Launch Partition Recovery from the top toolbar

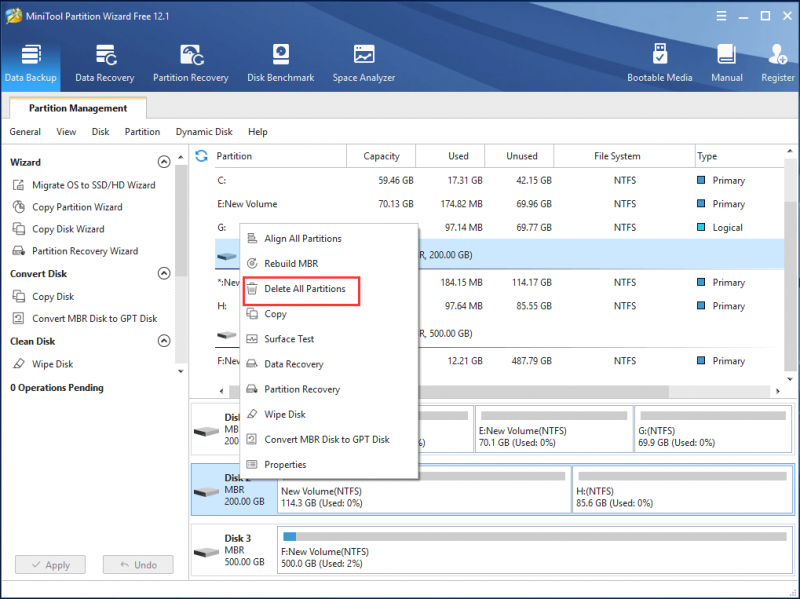pyautogui.click(x=191, y=64)
